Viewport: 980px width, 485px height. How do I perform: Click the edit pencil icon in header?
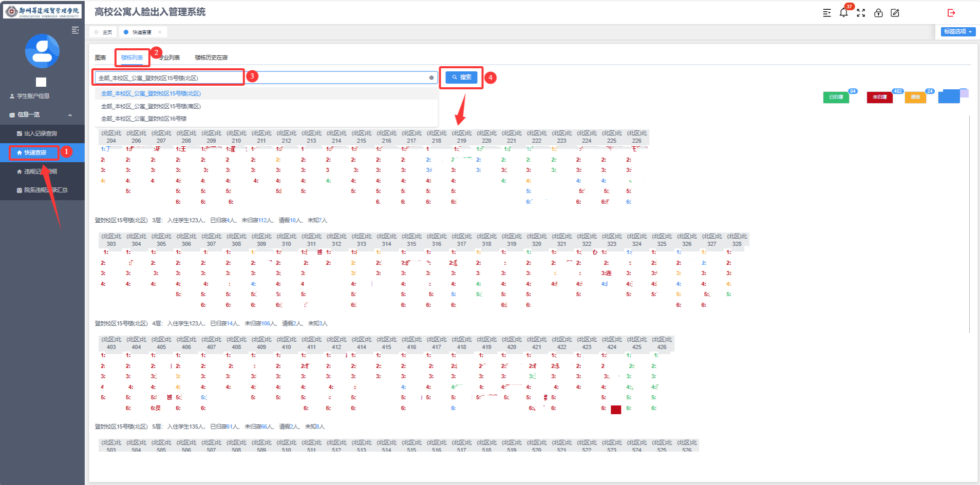pyautogui.click(x=895, y=13)
